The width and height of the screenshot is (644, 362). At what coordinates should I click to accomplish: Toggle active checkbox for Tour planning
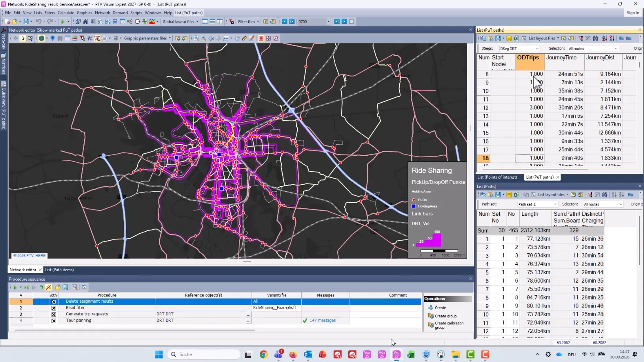[54, 321]
